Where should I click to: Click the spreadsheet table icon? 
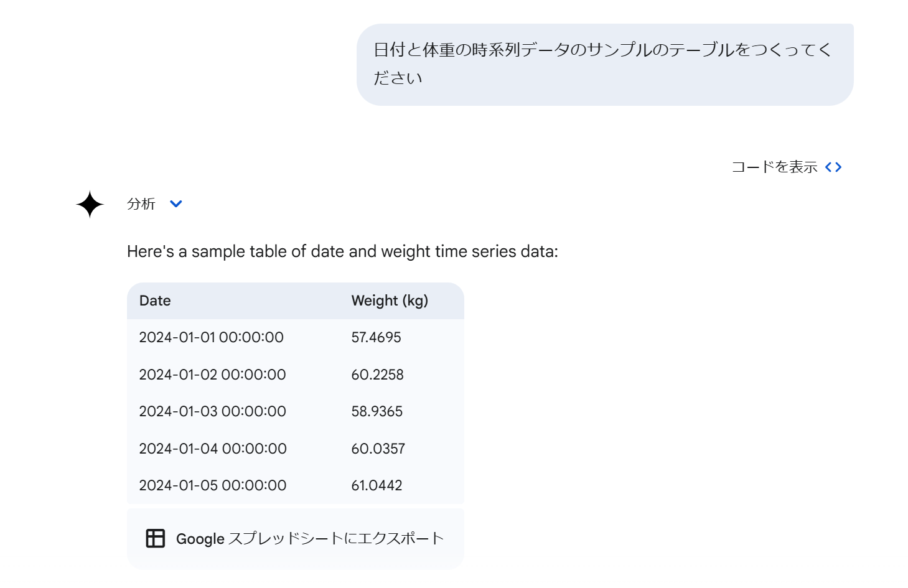coord(156,538)
